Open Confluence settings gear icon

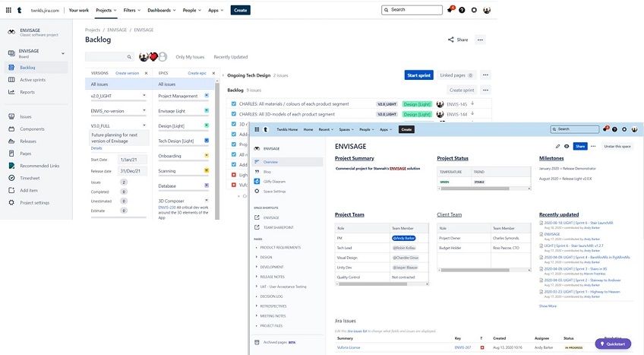tap(624, 129)
